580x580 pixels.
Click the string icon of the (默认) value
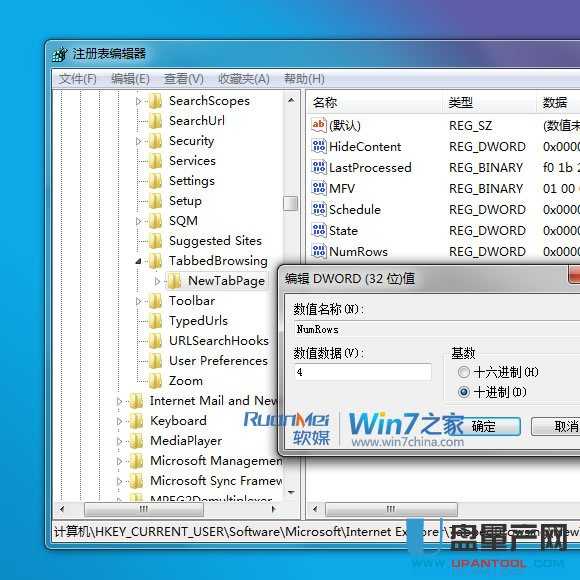(319, 125)
